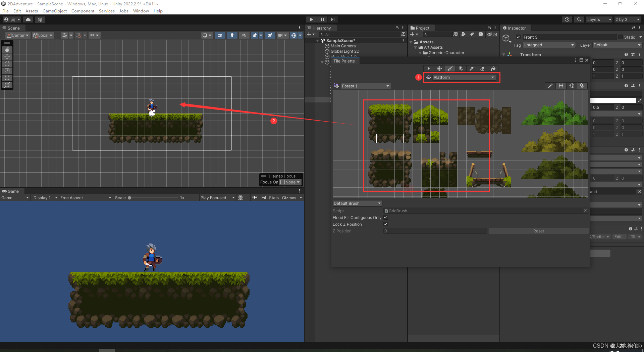Step one frame forward
This screenshot has width=644, height=352.
[332, 19]
